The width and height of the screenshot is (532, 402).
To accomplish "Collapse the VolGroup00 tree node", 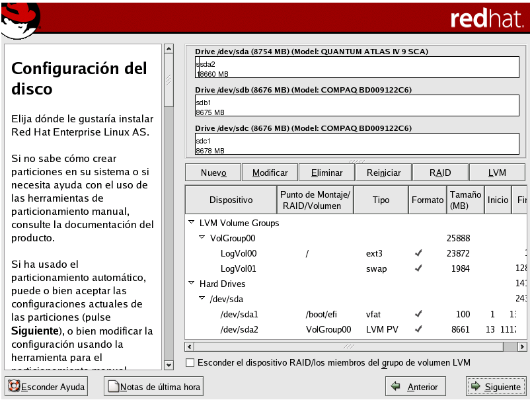I will point(202,238).
